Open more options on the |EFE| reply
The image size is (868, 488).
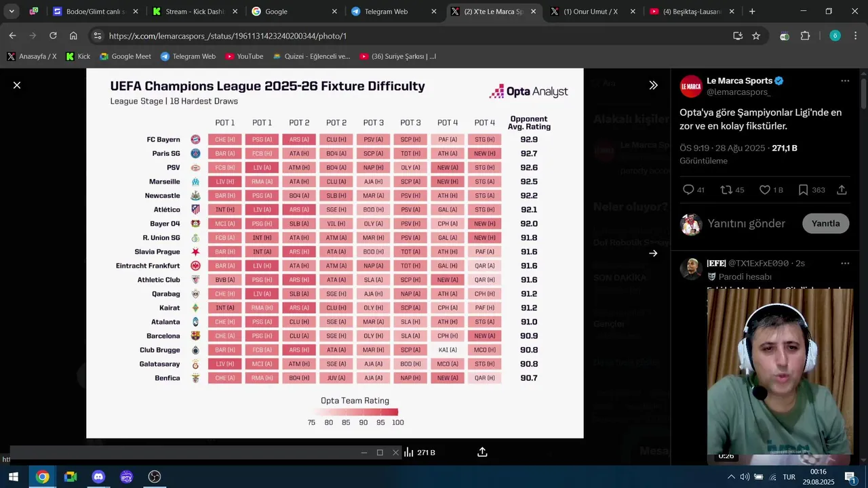(845, 263)
